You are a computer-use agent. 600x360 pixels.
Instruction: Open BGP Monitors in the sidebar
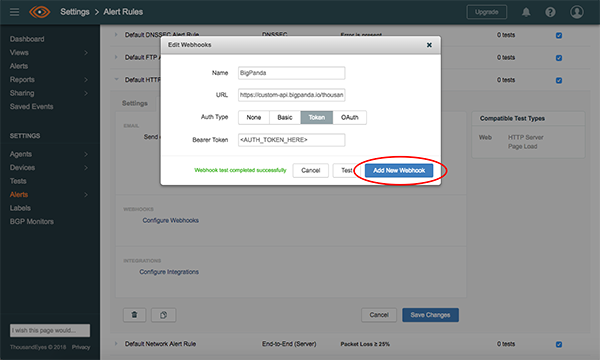click(x=32, y=222)
